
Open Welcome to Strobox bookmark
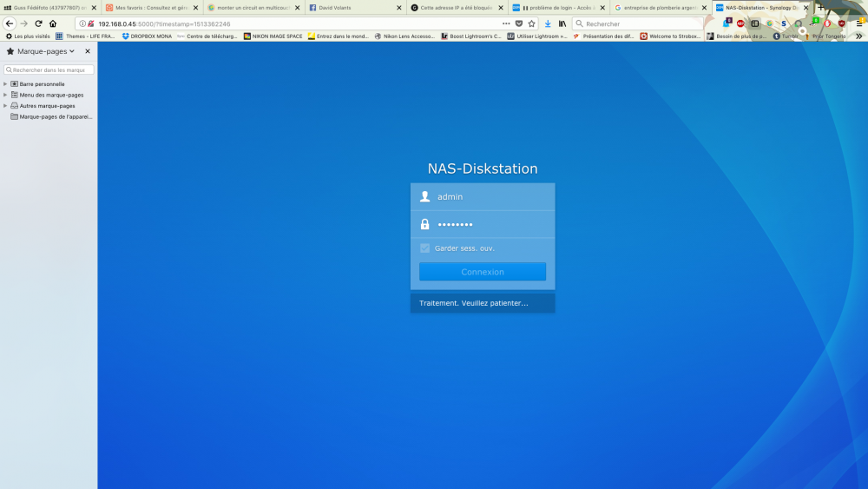click(670, 36)
